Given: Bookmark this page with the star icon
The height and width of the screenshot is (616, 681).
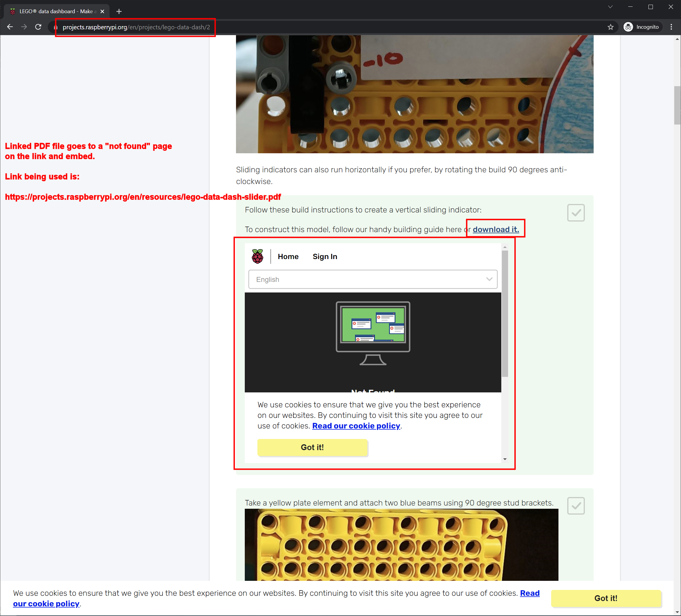Looking at the screenshot, I should 610,27.
